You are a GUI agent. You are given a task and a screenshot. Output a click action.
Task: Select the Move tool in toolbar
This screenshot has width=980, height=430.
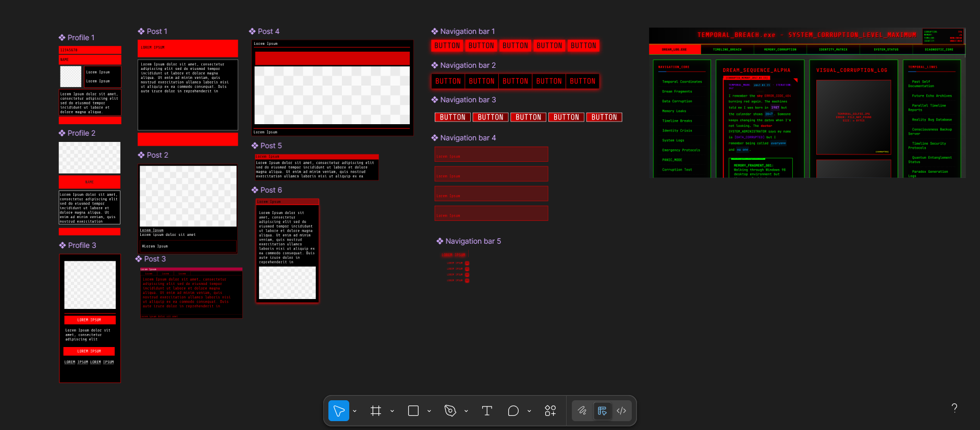point(338,411)
